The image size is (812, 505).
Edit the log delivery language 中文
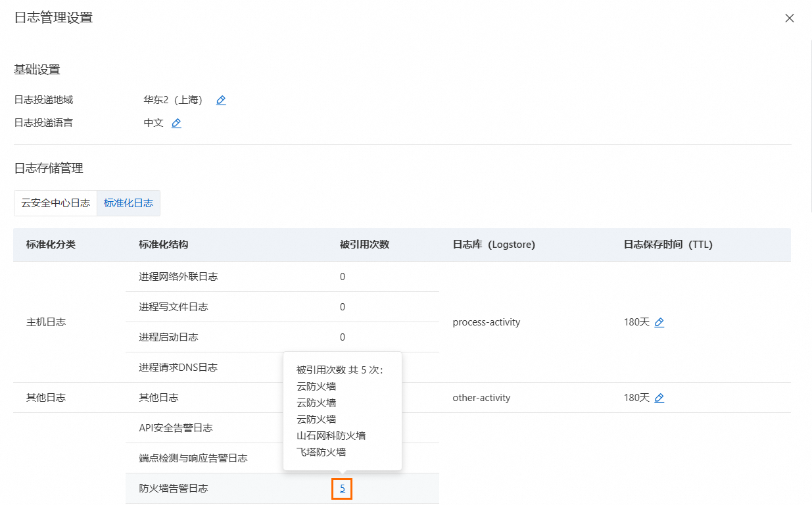[x=176, y=123]
